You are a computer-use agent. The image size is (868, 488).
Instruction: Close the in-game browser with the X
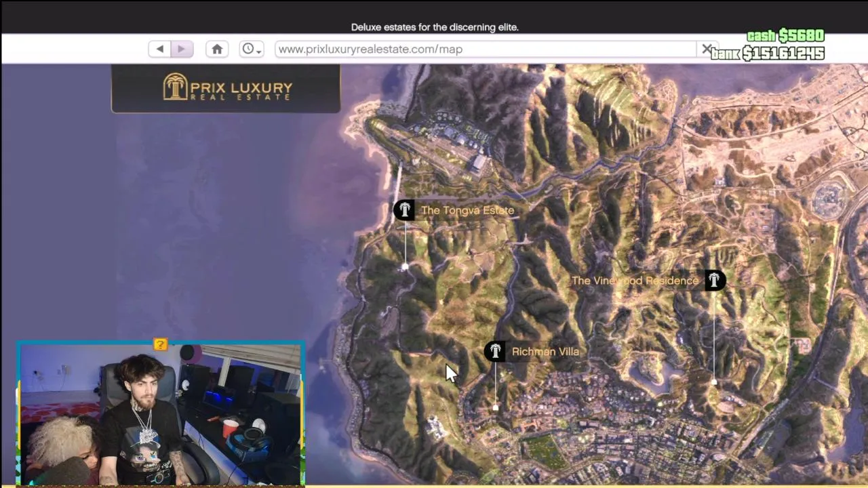707,49
